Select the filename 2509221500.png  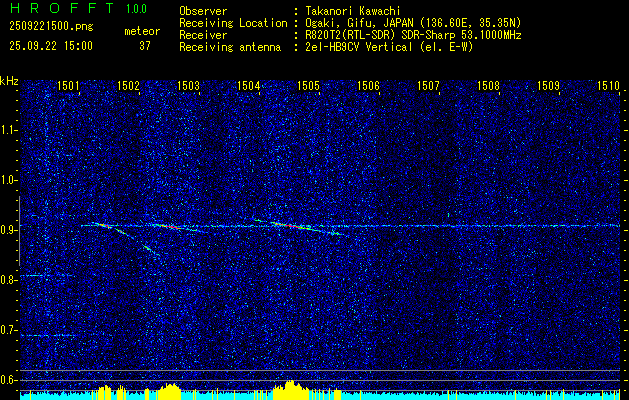[x=51, y=27]
